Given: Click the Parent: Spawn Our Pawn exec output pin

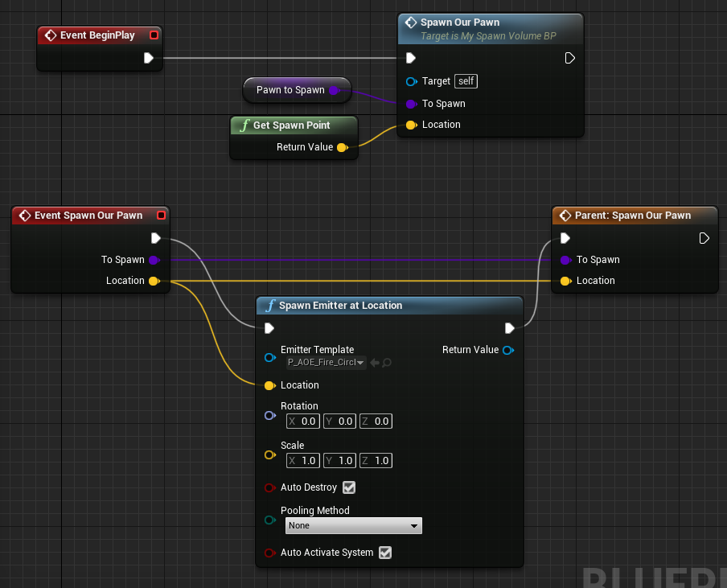Looking at the screenshot, I should pos(704,238).
